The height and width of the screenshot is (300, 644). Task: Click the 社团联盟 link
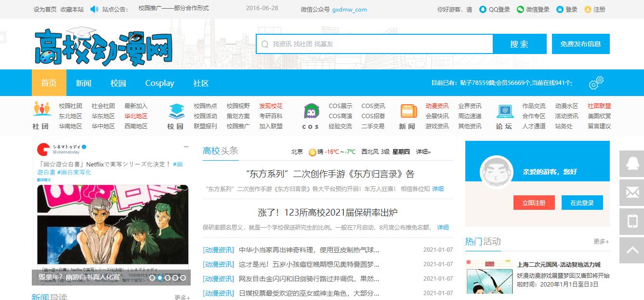(599, 106)
